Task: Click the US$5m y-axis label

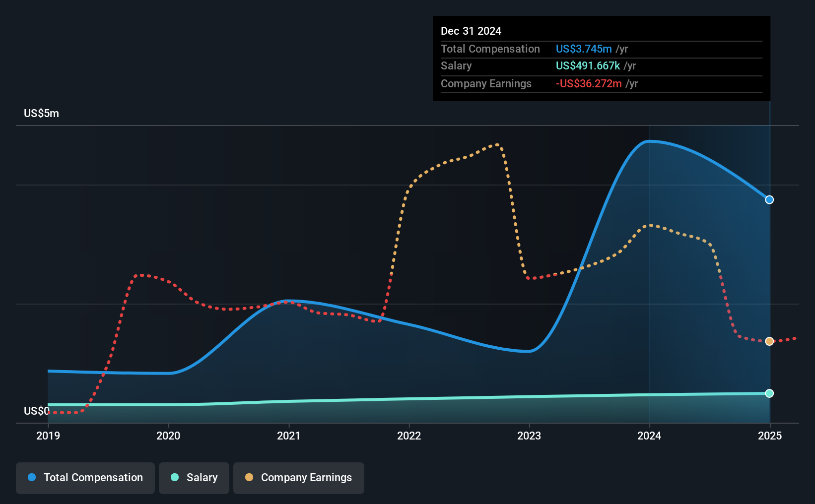Action: pyautogui.click(x=41, y=114)
